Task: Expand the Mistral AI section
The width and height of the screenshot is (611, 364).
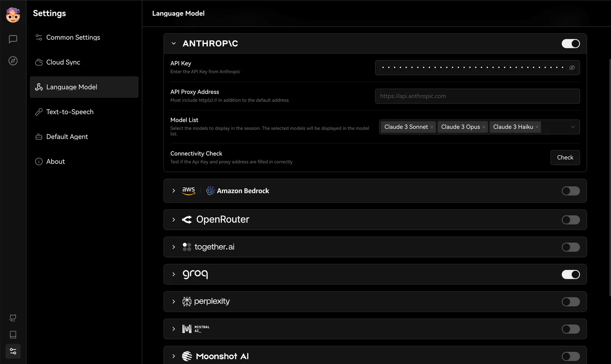Action: coord(174,329)
